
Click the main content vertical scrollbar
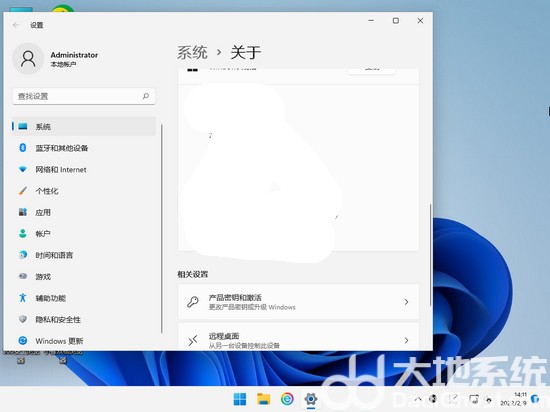pos(430,255)
